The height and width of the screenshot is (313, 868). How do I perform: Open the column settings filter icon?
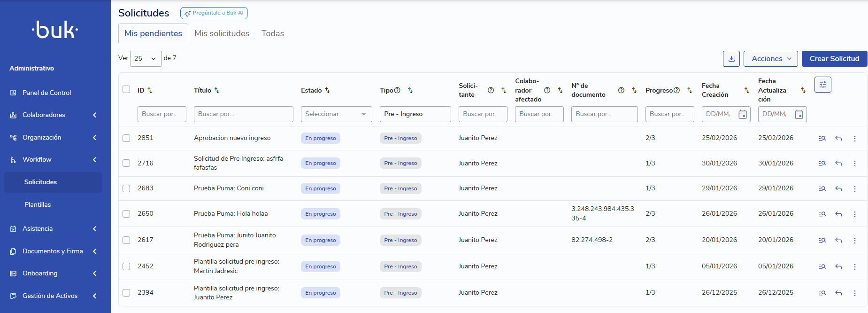coord(822,85)
